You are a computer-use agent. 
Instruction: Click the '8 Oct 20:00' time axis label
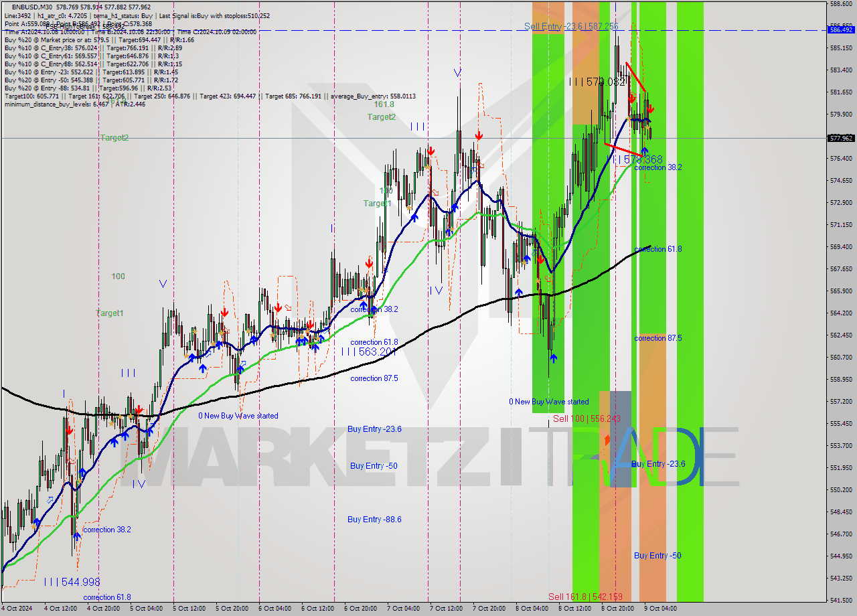click(617, 609)
